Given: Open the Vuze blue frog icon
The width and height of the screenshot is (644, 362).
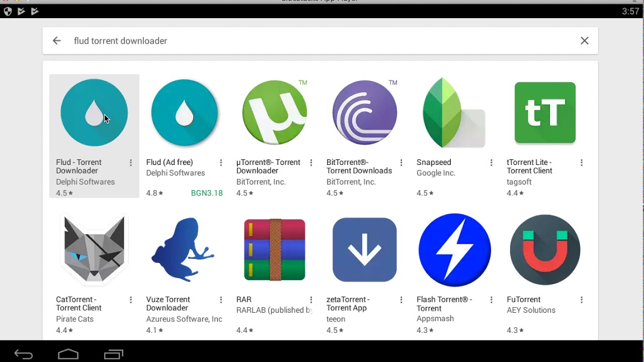Looking at the screenshot, I should click(184, 250).
